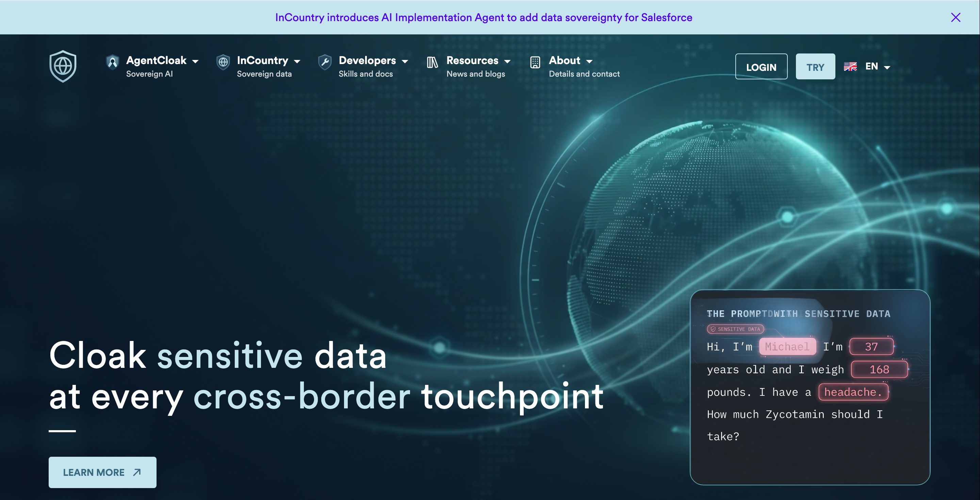Click the 'Details and contact' subtitle
980x500 pixels.
click(x=584, y=74)
